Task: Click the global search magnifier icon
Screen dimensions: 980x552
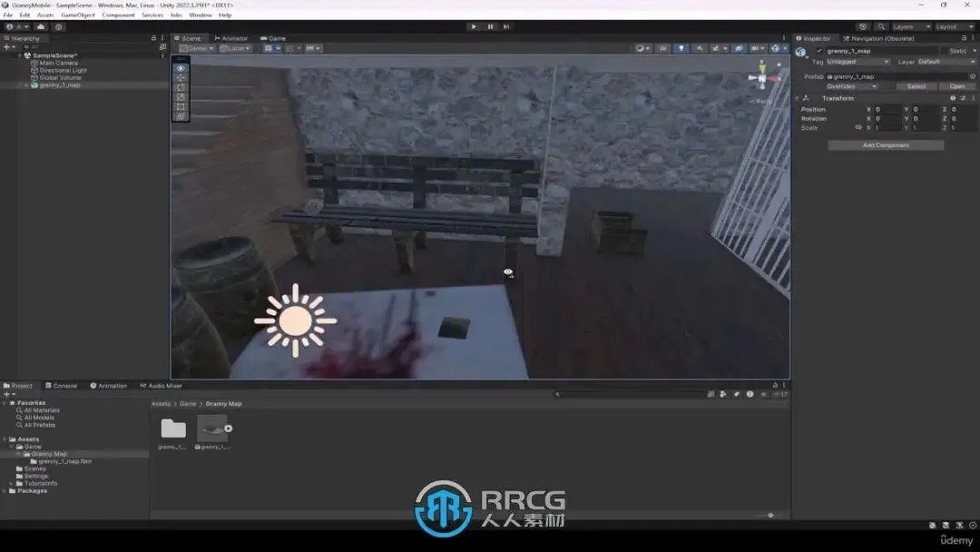Action: coord(880,27)
